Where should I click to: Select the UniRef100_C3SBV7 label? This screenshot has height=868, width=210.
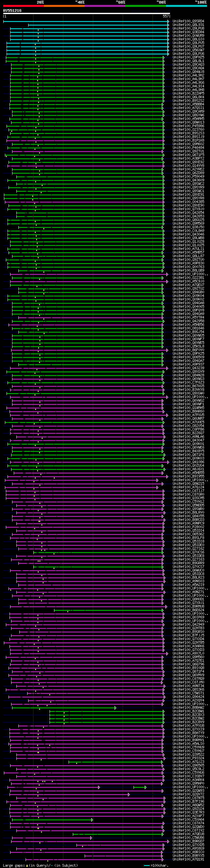pyautogui.click(x=188, y=776)
